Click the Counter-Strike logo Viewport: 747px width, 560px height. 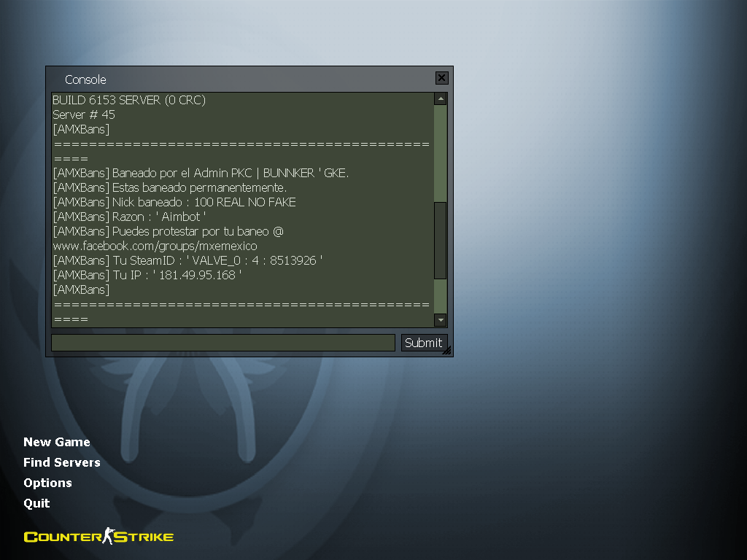pyautogui.click(x=98, y=536)
